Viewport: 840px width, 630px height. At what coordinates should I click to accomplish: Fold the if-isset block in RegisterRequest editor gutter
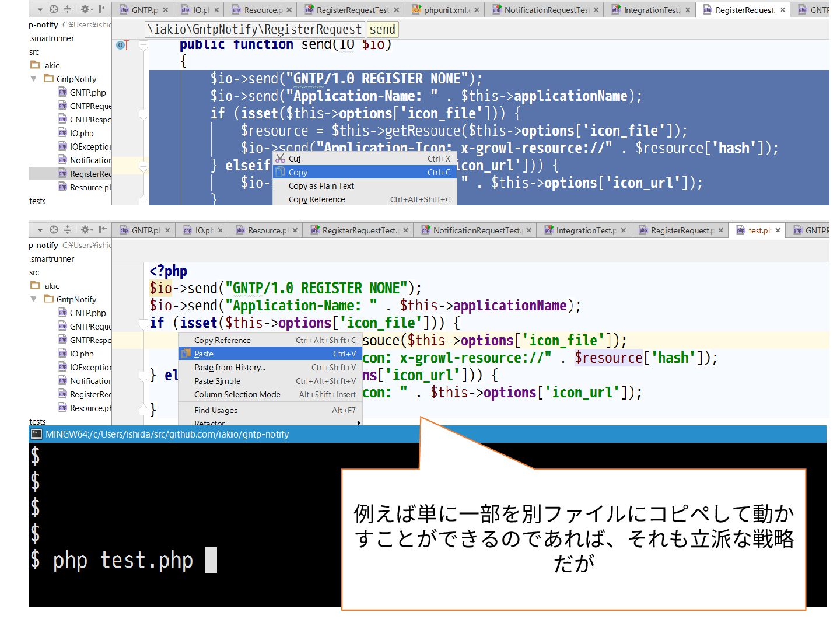click(143, 114)
